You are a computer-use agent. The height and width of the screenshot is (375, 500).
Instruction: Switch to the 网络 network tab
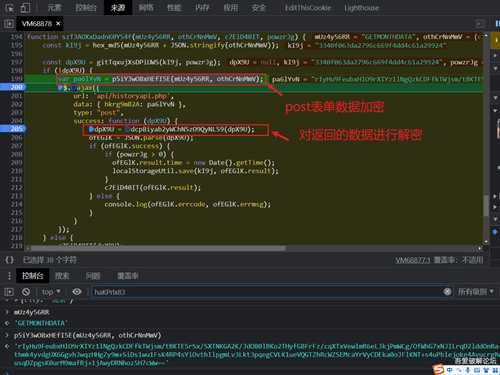[146, 8]
